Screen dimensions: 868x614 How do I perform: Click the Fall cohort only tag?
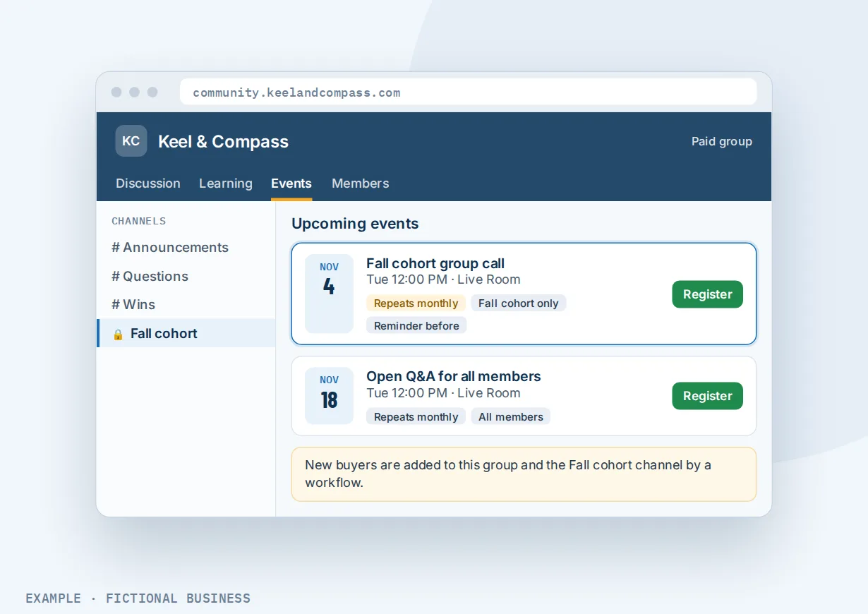click(x=519, y=303)
